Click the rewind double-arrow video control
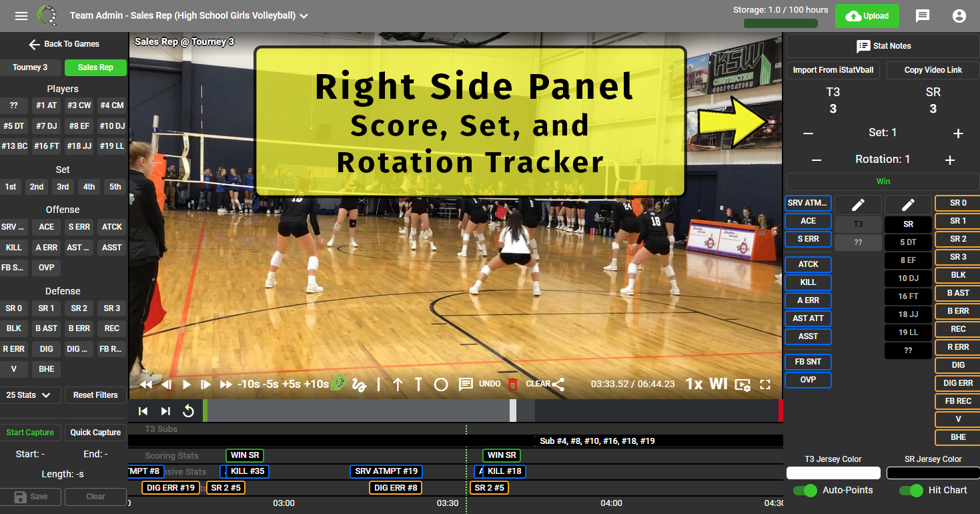The width and height of the screenshot is (980, 514). 146,384
